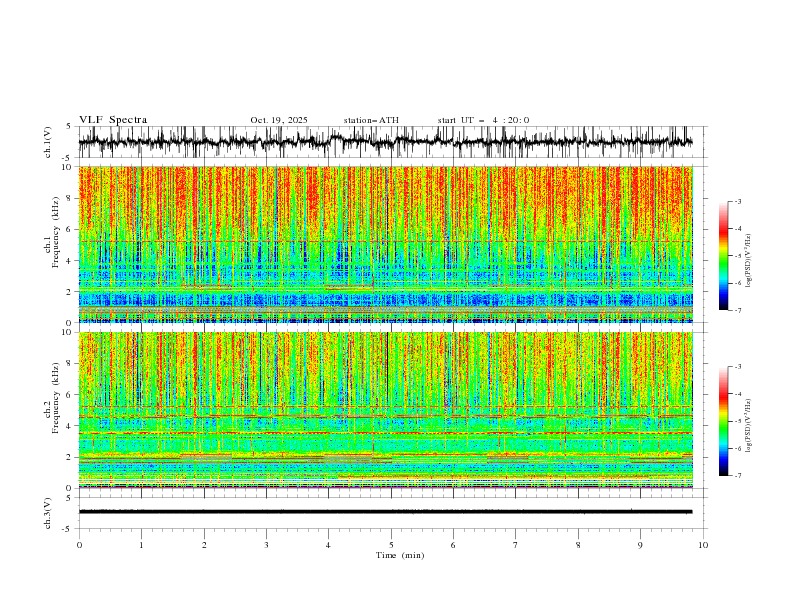This screenshot has height=612, width=792.
Task: Click the "station=ATH" header label
Action: pyautogui.click(x=371, y=120)
